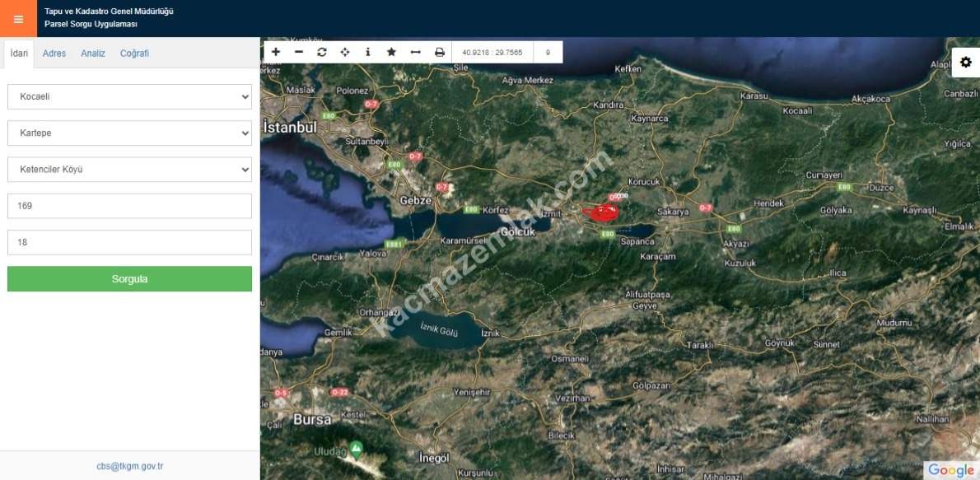Click the star favorites icon
Viewport: 980px width, 480px height.
coord(391,52)
